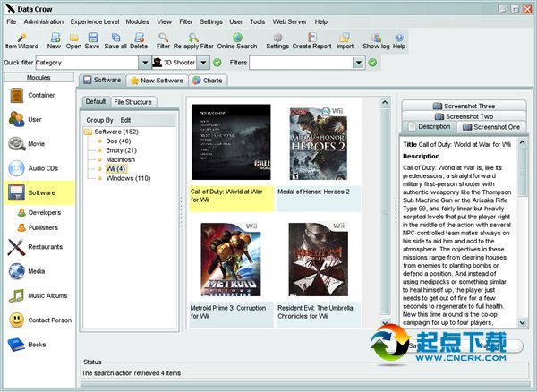Open the File menu

(x=12, y=21)
